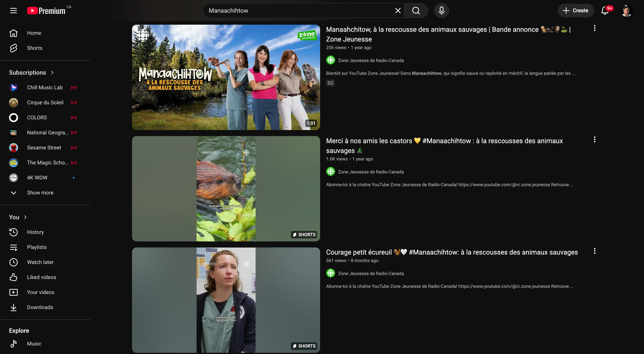Play the Manaachihtow trailer thumbnail
This screenshot has width=644, height=354.
coord(226,77)
